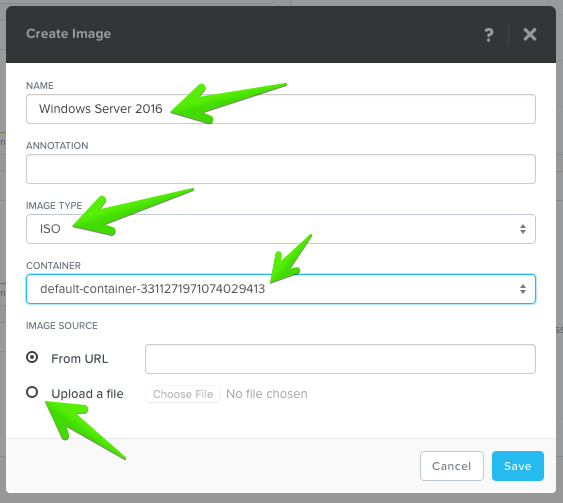Click the From URL text input box
This screenshot has width=563, height=503.
(340, 359)
